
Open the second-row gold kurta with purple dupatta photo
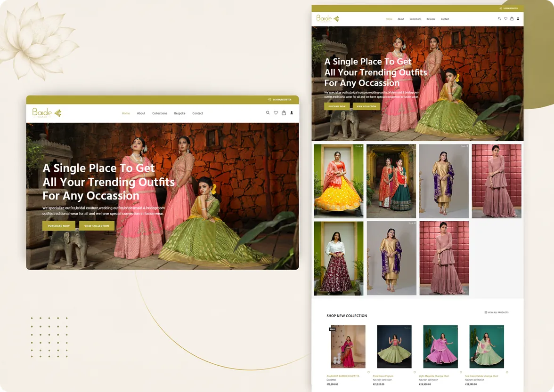click(391, 258)
